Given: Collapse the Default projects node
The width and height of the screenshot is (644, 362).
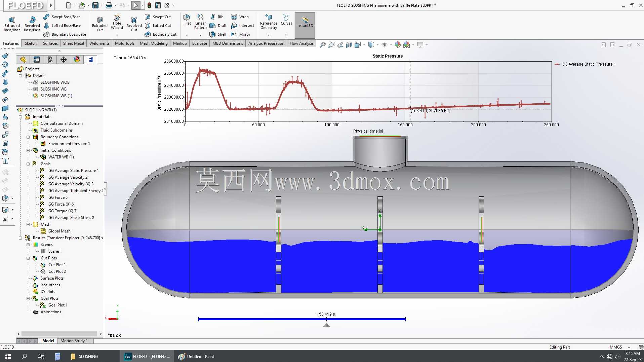Looking at the screenshot, I should (x=21, y=76).
